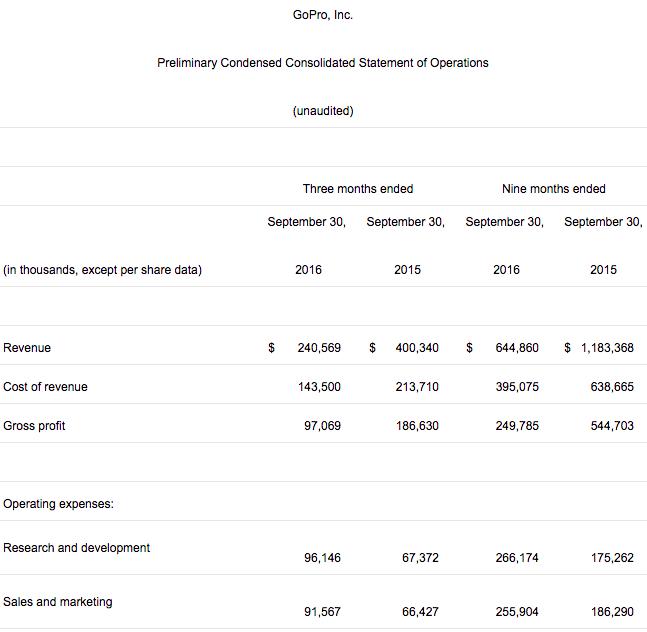
Task: Select the 91,567 sales and marketing value
Action: (322, 612)
